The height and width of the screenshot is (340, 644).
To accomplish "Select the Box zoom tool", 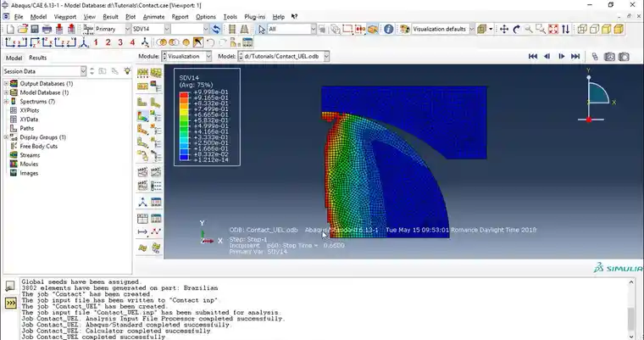I will click(541, 29).
